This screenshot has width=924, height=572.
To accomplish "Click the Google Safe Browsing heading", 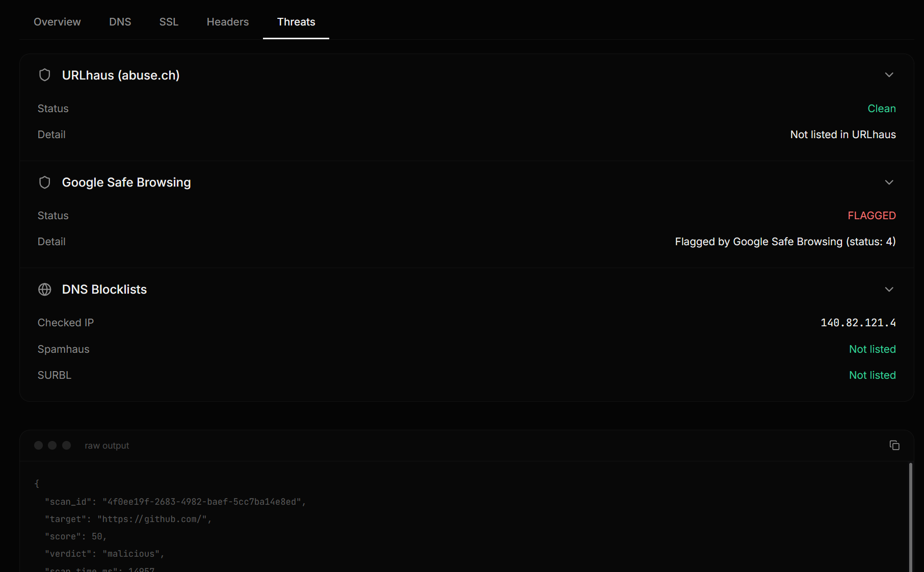I will [x=126, y=183].
